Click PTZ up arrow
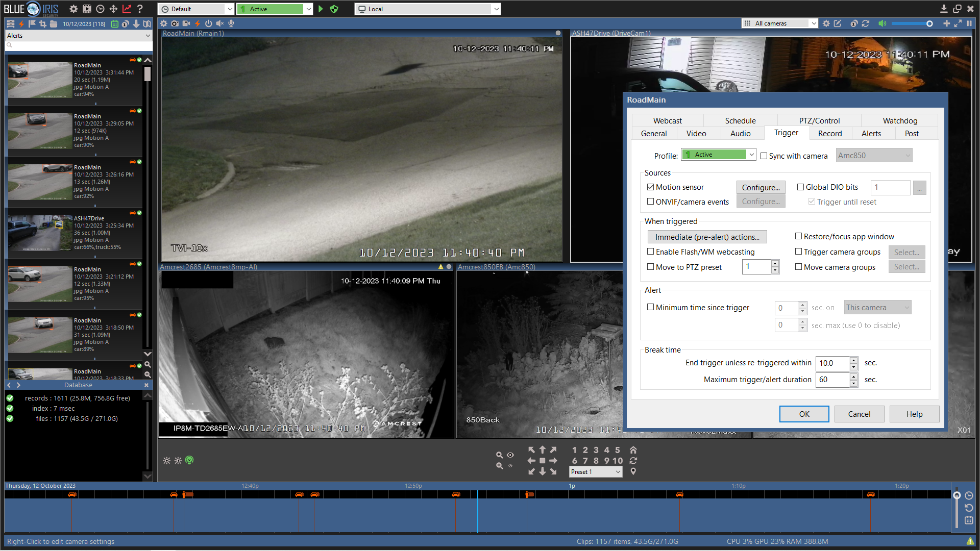Viewport: 980px width, 551px height. click(x=543, y=450)
